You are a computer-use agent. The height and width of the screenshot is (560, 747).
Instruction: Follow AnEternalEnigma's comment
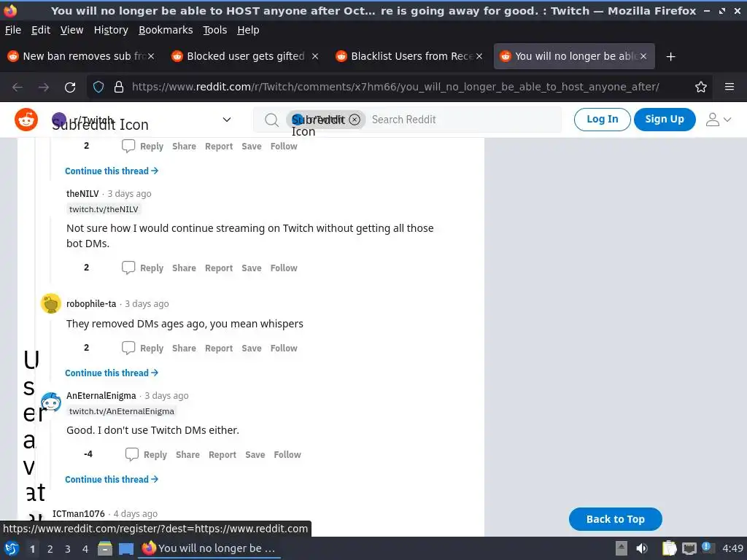click(x=287, y=455)
